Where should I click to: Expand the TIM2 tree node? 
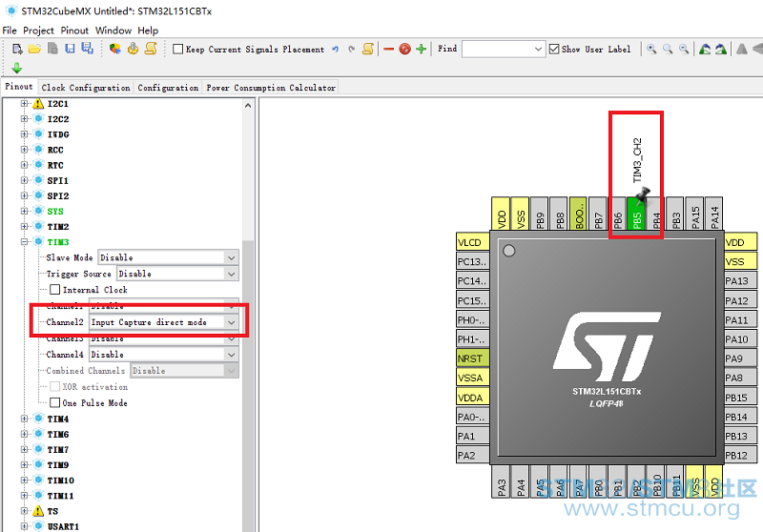tap(24, 227)
